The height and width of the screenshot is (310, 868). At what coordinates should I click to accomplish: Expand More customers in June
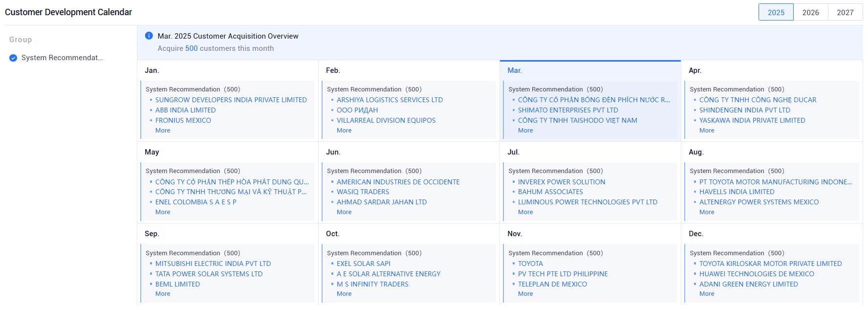(x=344, y=212)
